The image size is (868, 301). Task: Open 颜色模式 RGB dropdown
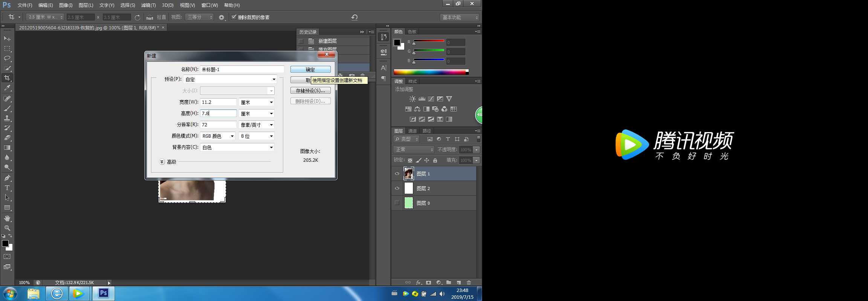218,136
